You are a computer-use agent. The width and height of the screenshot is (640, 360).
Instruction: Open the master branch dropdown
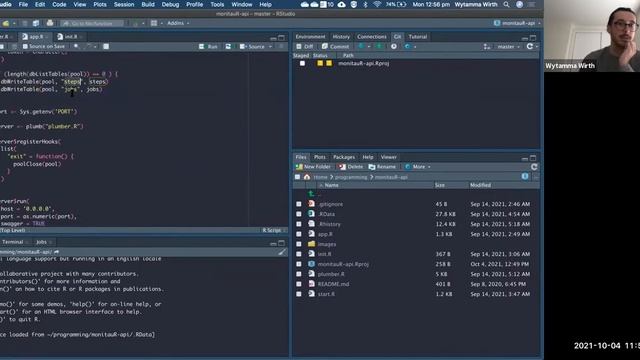coord(508,47)
